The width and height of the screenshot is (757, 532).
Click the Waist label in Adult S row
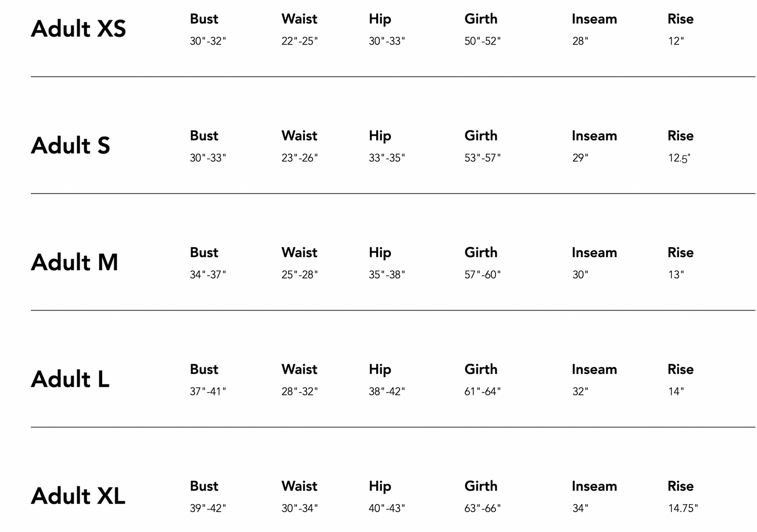coord(299,136)
